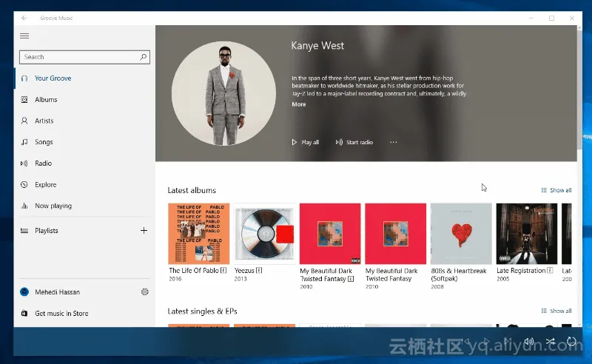Click inside the Search text field
592x364 pixels.
pyautogui.click(x=78, y=57)
